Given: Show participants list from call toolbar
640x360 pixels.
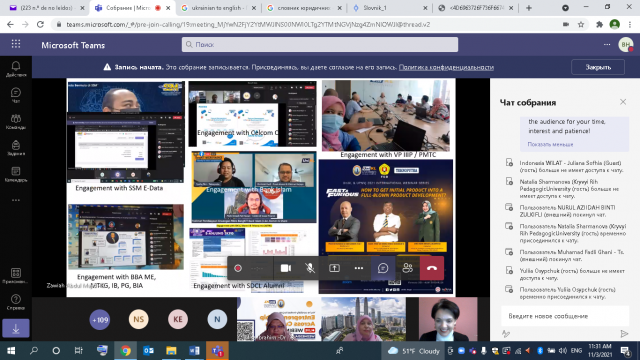Looking at the screenshot, I should pos(407,268).
